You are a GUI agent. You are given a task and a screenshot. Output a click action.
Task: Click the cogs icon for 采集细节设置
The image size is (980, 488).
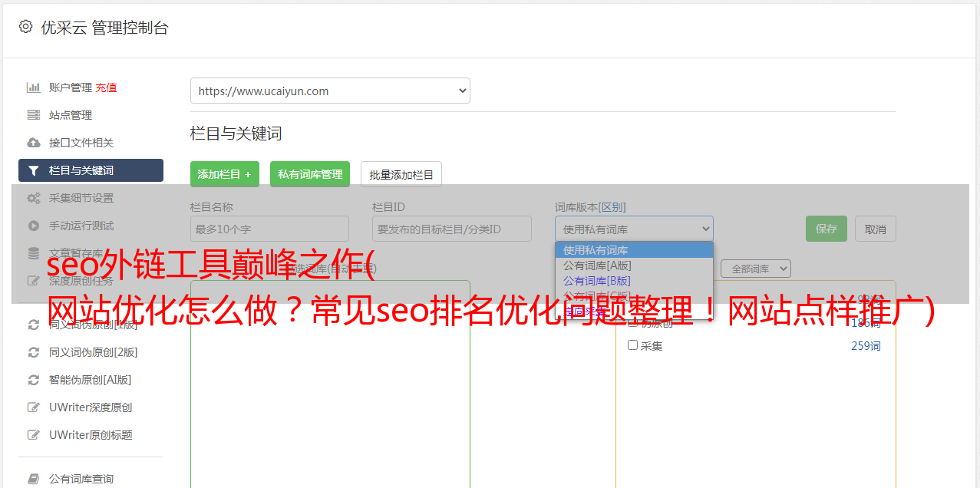(34, 198)
